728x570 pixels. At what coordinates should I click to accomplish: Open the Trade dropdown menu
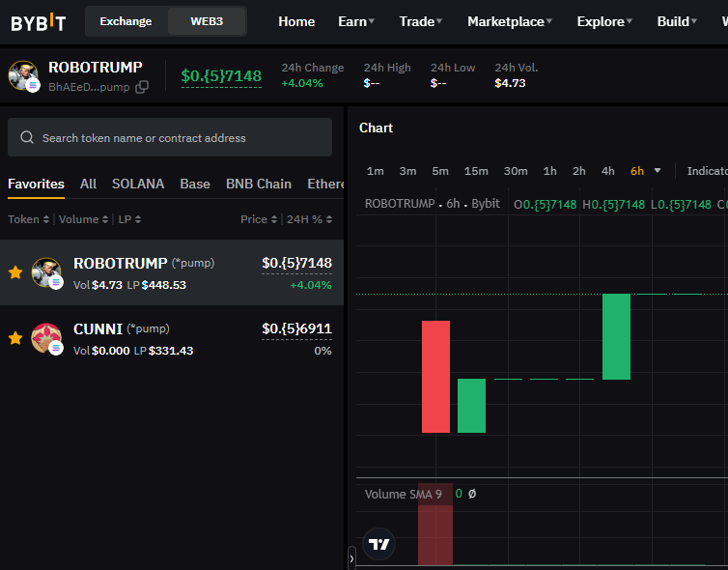[x=421, y=21]
